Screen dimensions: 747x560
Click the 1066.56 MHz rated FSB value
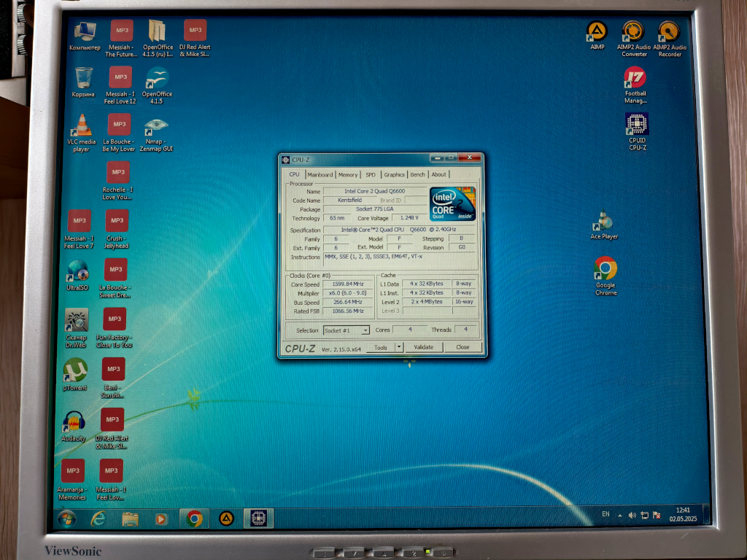348,311
